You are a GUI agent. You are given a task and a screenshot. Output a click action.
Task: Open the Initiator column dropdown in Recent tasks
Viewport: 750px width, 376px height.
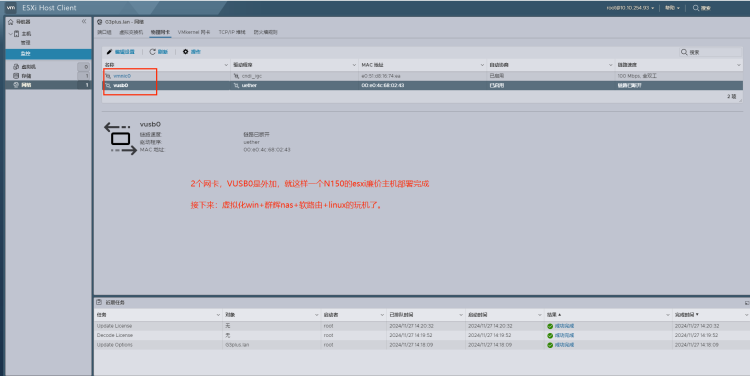(382, 315)
